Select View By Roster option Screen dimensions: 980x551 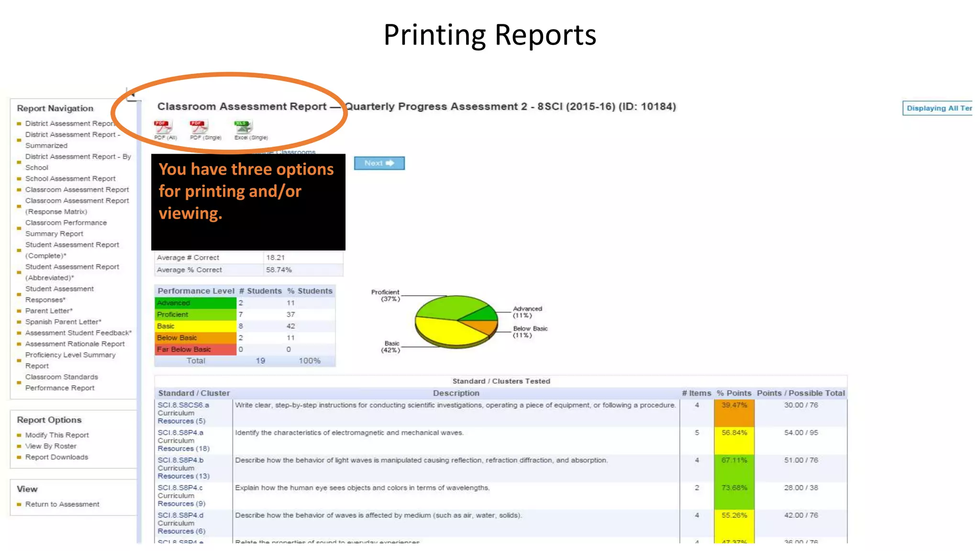(51, 446)
